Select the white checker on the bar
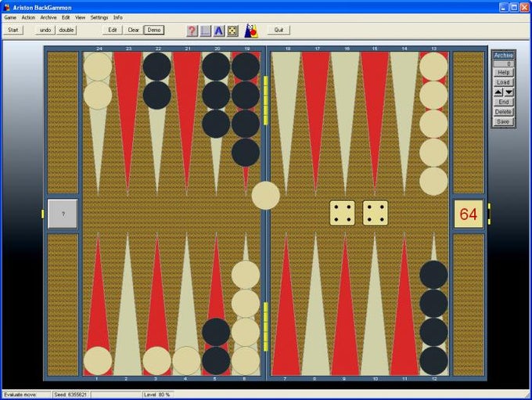The width and height of the screenshot is (532, 400). pyautogui.click(x=266, y=195)
